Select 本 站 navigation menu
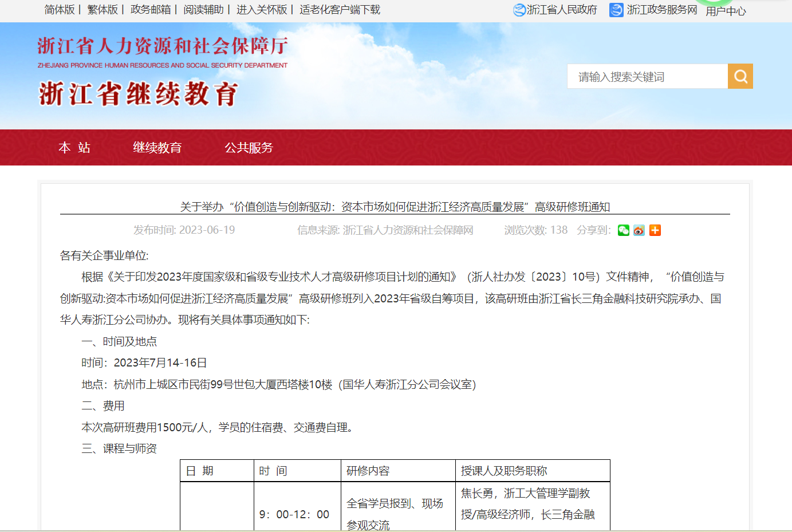Viewport: 792px width, 532px height. [x=74, y=148]
